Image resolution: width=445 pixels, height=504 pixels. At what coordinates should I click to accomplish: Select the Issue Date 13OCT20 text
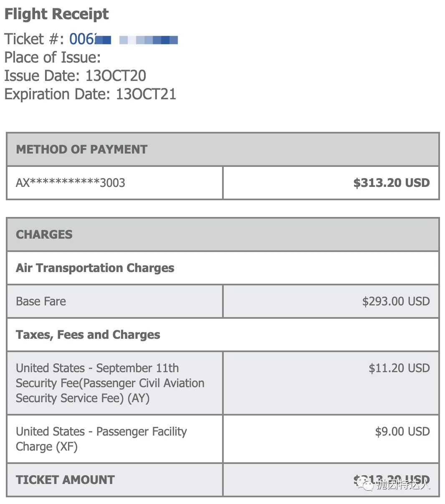click(x=75, y=76)
